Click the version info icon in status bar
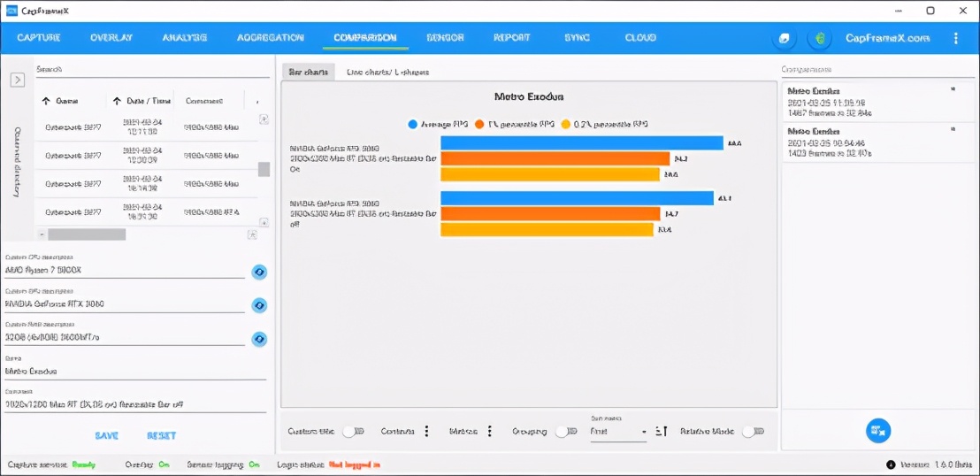980x476 pixels. [891, 465]
